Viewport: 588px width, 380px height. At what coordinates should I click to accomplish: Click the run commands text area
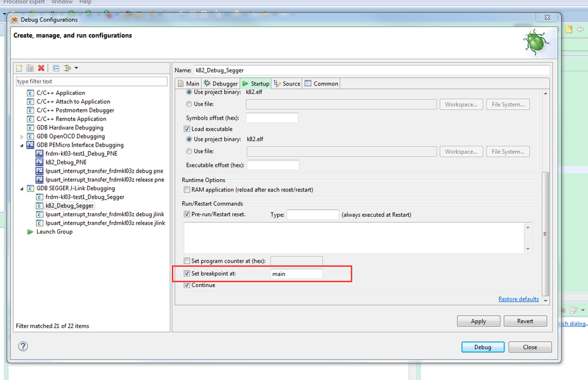pyautogui.click(x=354, y=237)
